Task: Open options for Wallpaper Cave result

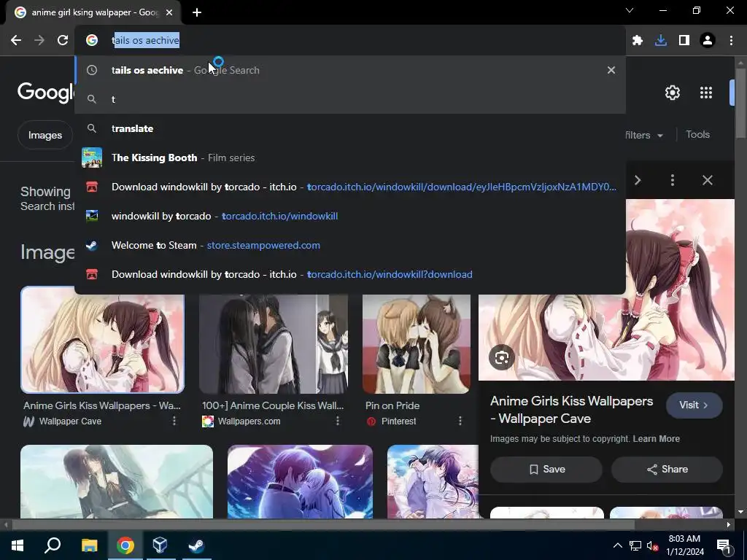Action: coord(174,421)
